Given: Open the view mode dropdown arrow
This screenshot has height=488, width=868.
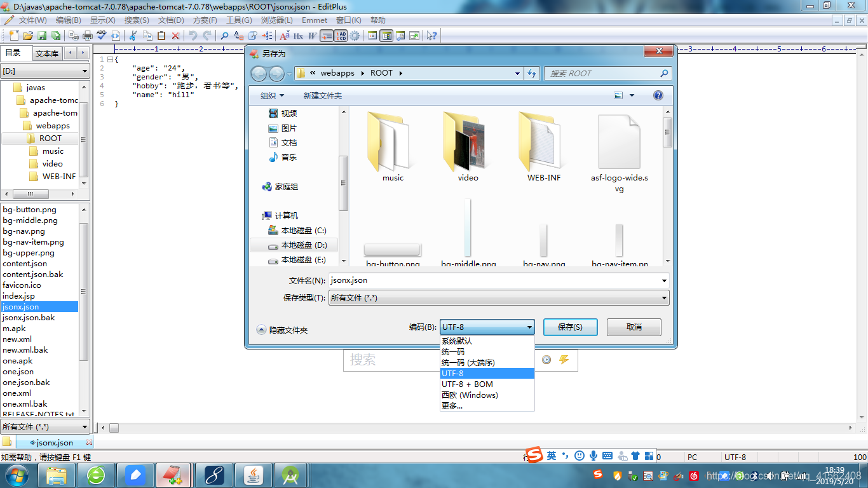Looking at the screenshot, I should pyautogui.click(x=632, y=95).
